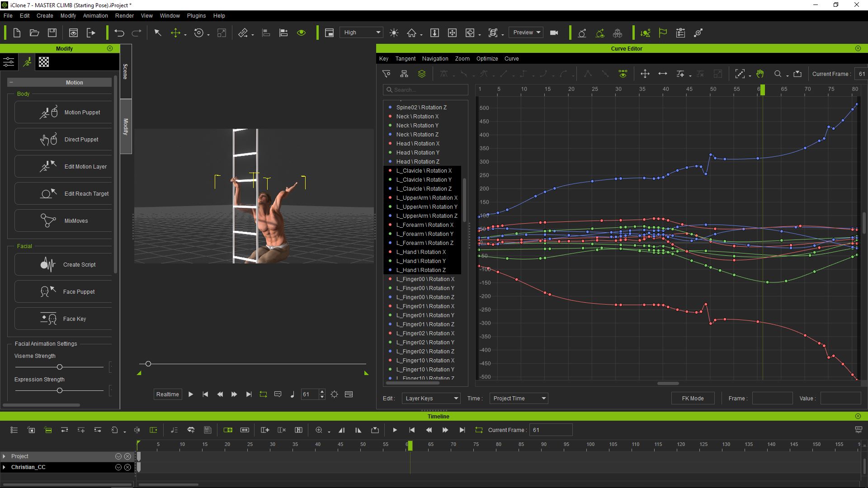868x488 pixels.
Task: Select the pan hand tool in Curve Editor
Action: (x=760, y=74)
